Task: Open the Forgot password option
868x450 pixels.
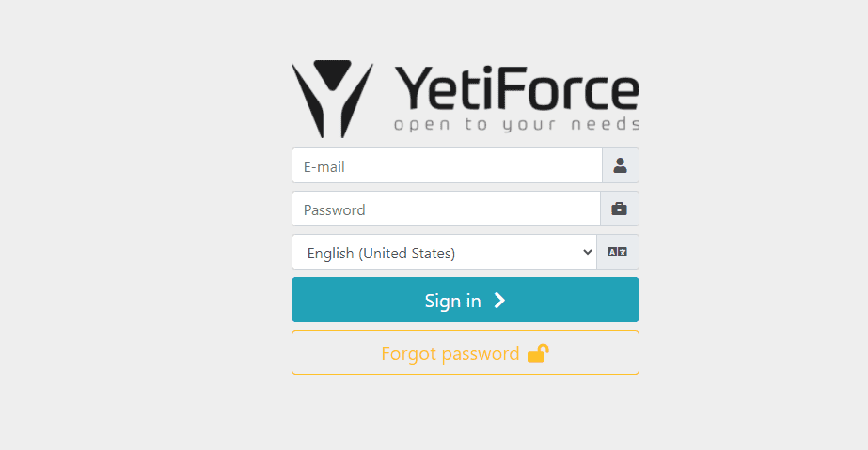Action: [465, 353]
